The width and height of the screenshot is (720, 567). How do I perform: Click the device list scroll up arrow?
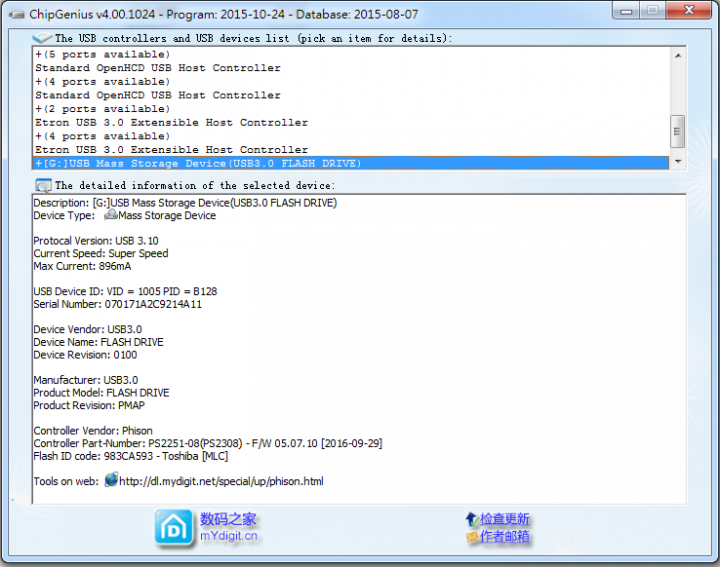click(x=678, y=55)
